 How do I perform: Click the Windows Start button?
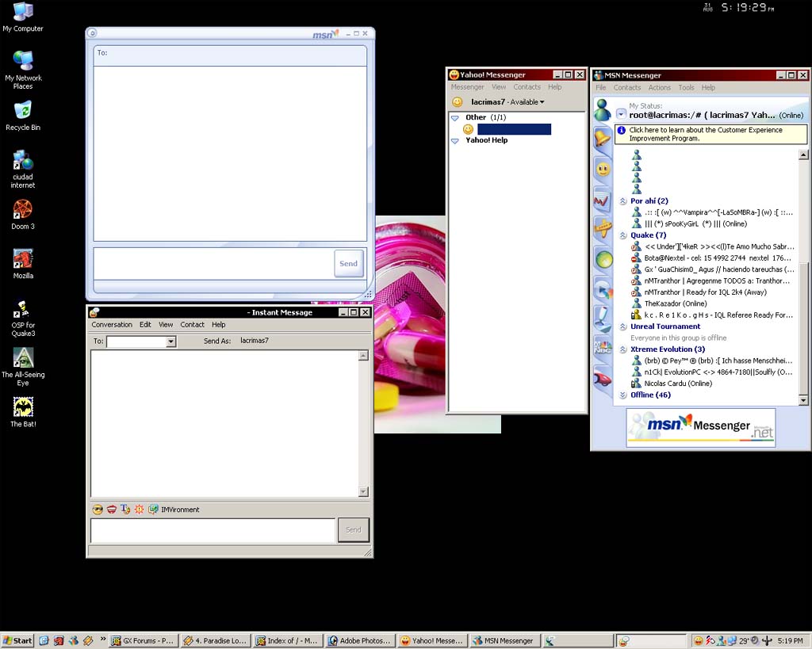click(17, 641)
